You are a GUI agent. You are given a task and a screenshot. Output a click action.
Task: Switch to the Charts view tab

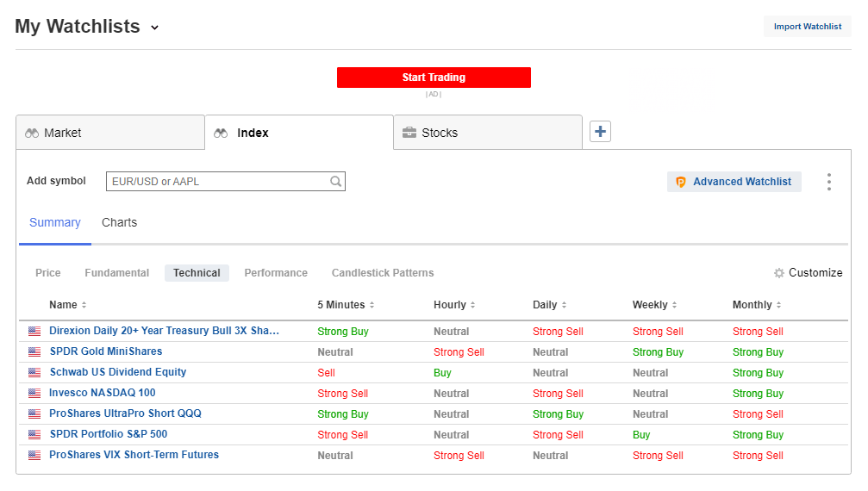point(119,222)
